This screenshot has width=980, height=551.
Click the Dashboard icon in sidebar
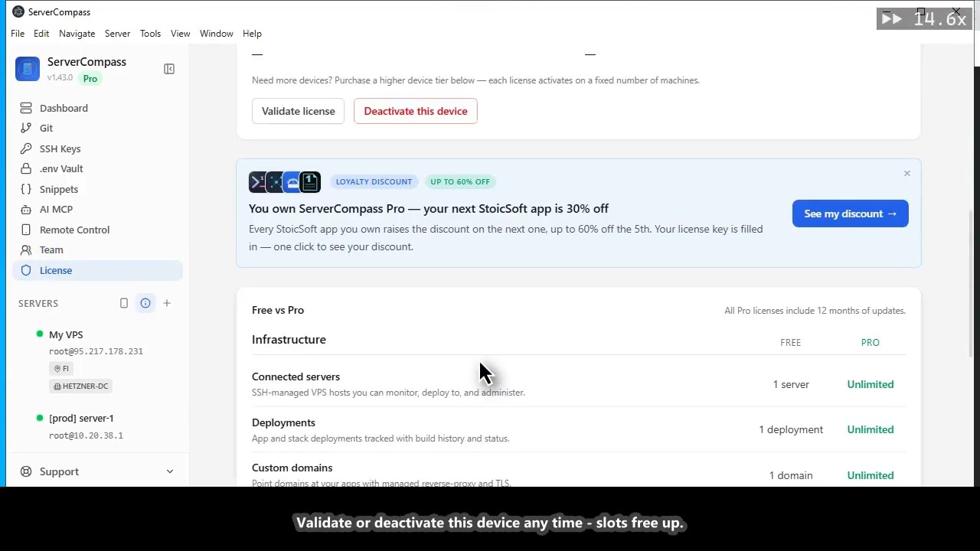click(x=26, y=108)
